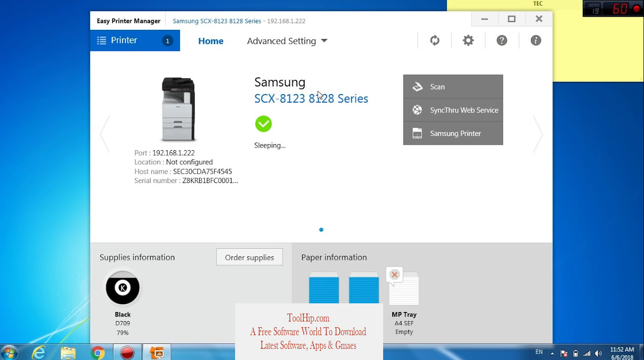Click the printer count badge showing 1
Viewport: 644px width, 360px height.
(x=168, y=41)
